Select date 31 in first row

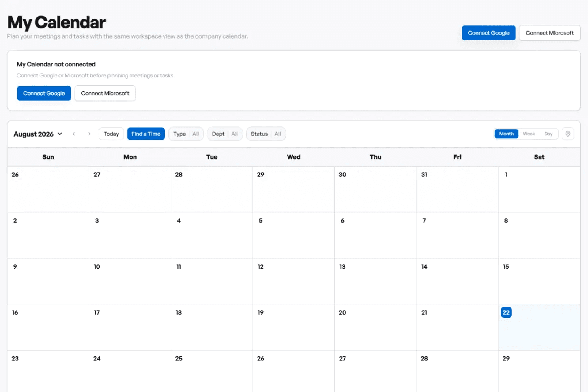point(457,189)
